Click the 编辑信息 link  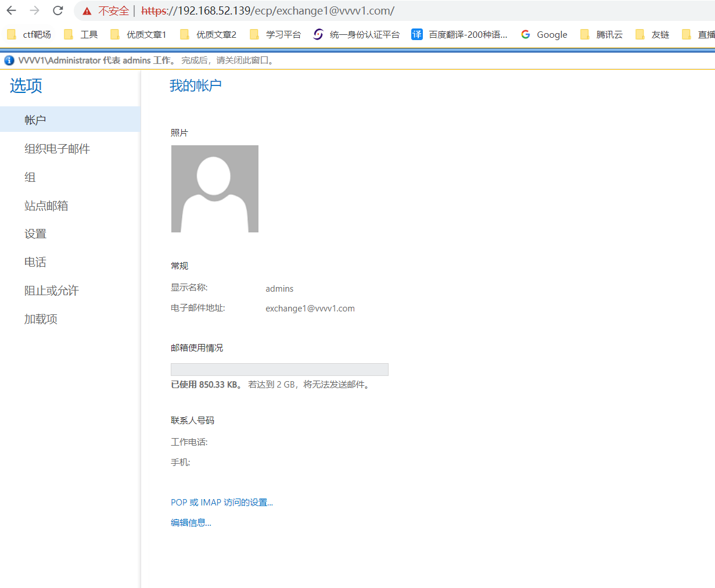click(x=191, y=523)
